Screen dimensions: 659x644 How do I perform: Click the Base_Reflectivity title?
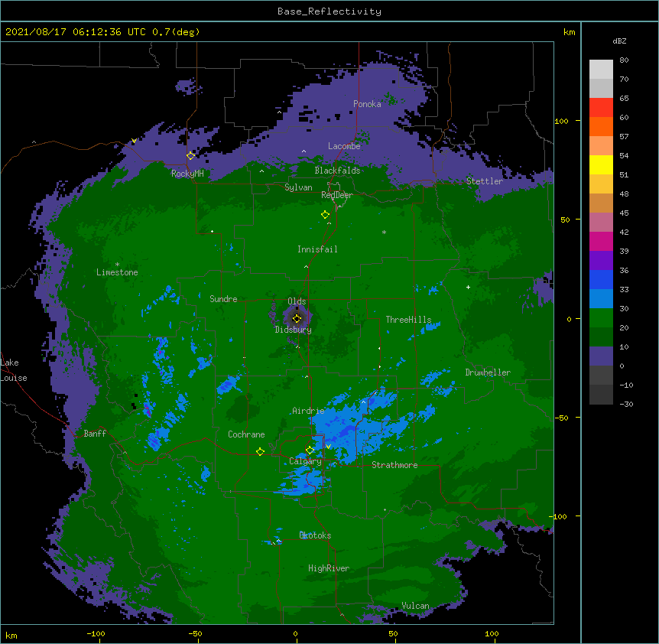tap(329, 11)
